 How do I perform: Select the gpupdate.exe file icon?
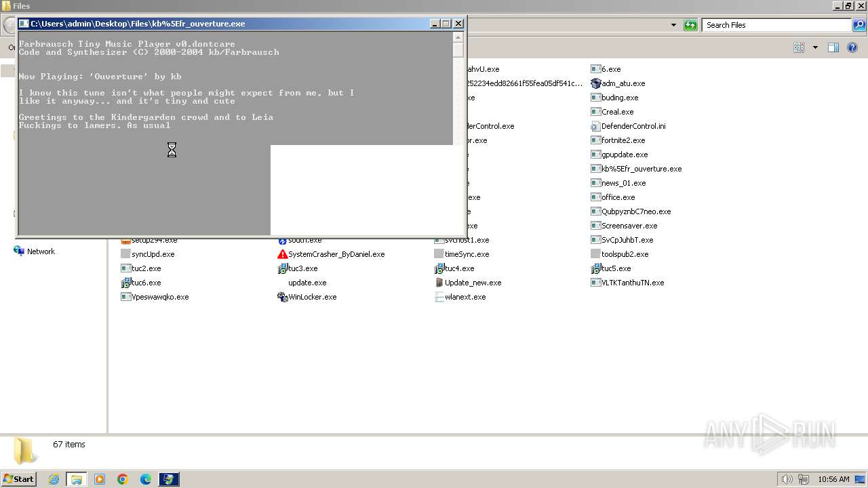coord(596,155)
